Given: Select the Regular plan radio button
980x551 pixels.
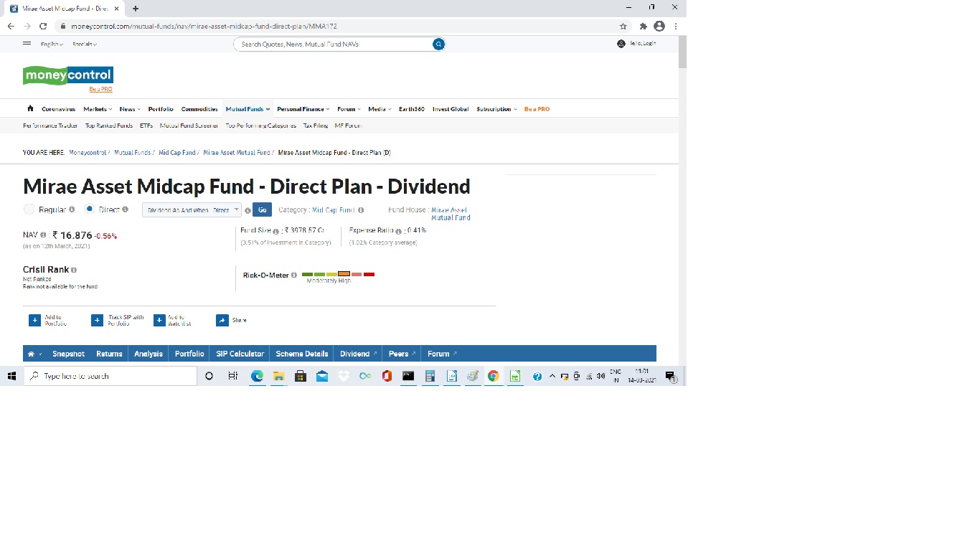Looking at the screenshot, I should point(29,209).
